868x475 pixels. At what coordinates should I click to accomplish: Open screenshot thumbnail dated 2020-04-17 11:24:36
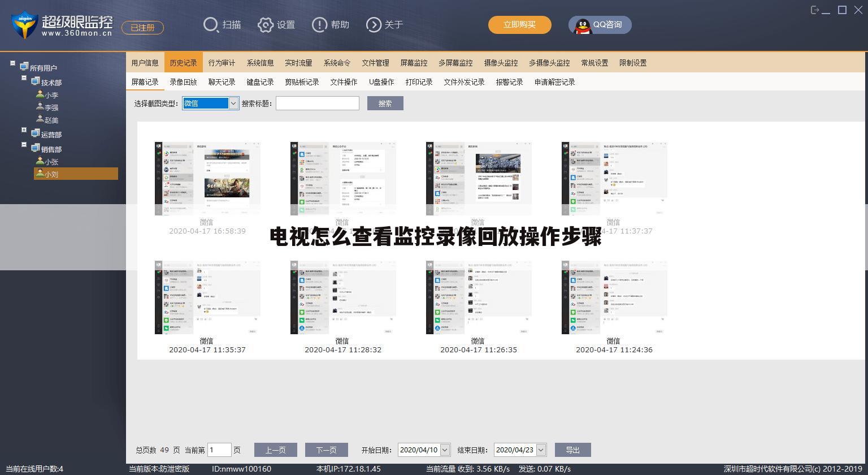614,297
